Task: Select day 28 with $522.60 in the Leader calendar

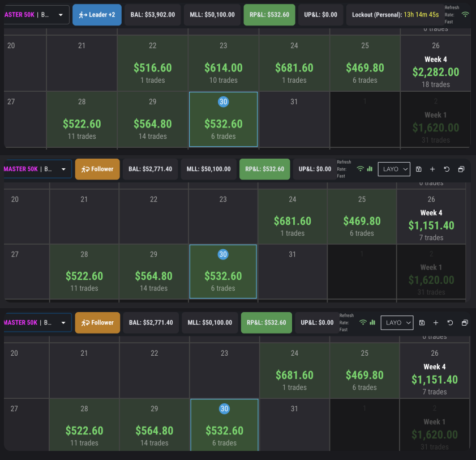Action: click(82, 120)
